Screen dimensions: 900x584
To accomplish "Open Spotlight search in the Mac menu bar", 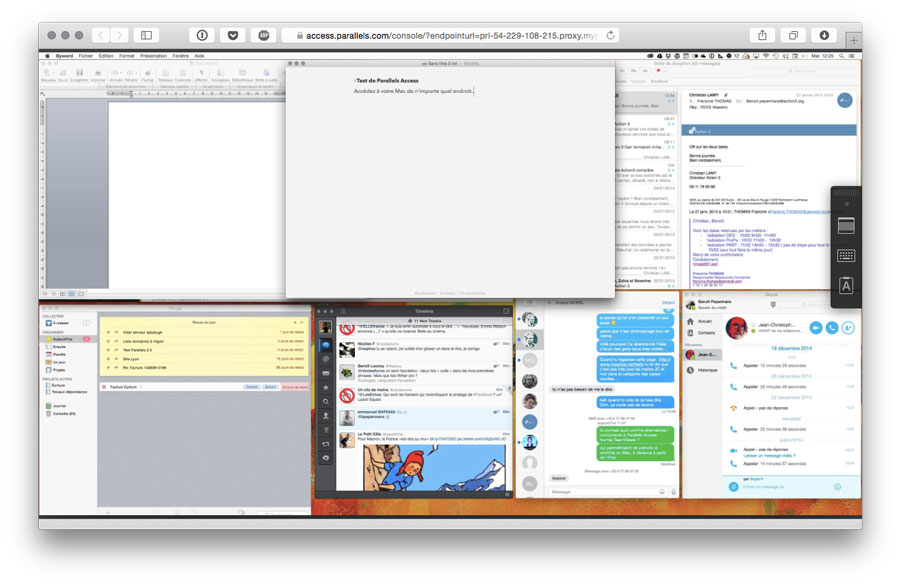I will [841, 56].
